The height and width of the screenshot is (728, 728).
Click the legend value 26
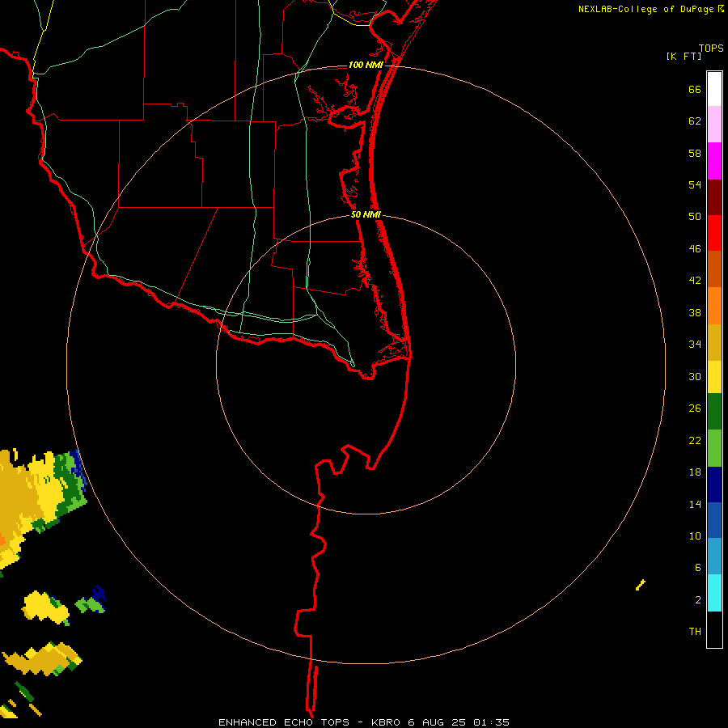pos(695,408)
